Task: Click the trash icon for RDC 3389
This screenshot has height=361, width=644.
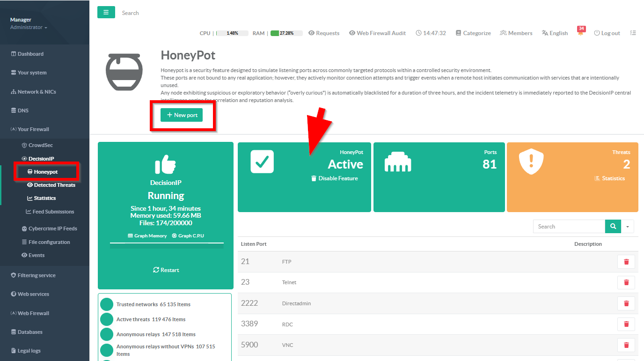Action: (626, 324)
